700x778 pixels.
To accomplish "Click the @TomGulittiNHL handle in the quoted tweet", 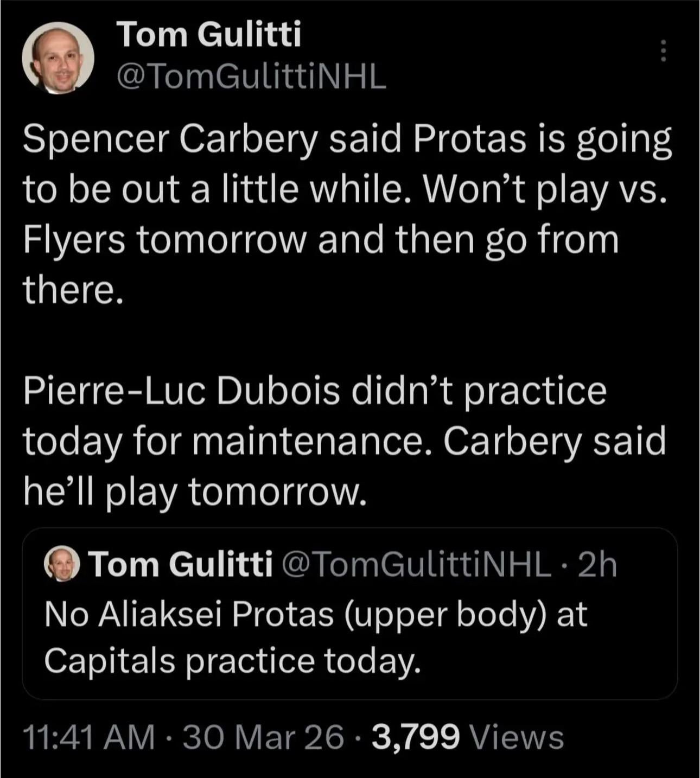I will tap(415, 564).
